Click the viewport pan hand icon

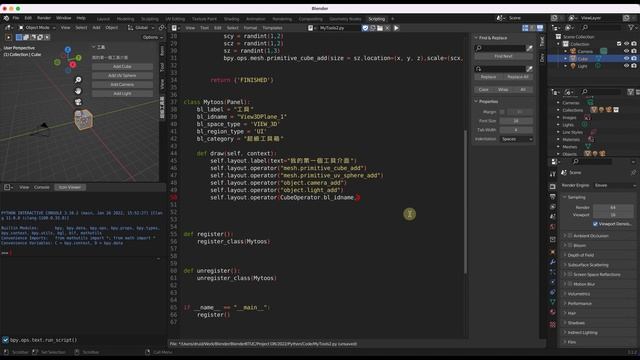coord(78,91)
